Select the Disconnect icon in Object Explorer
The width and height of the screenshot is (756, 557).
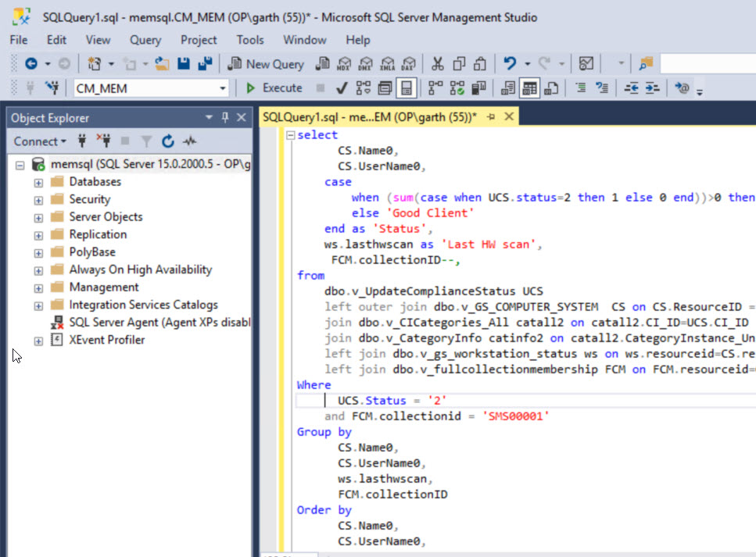(x=106, y=141)
